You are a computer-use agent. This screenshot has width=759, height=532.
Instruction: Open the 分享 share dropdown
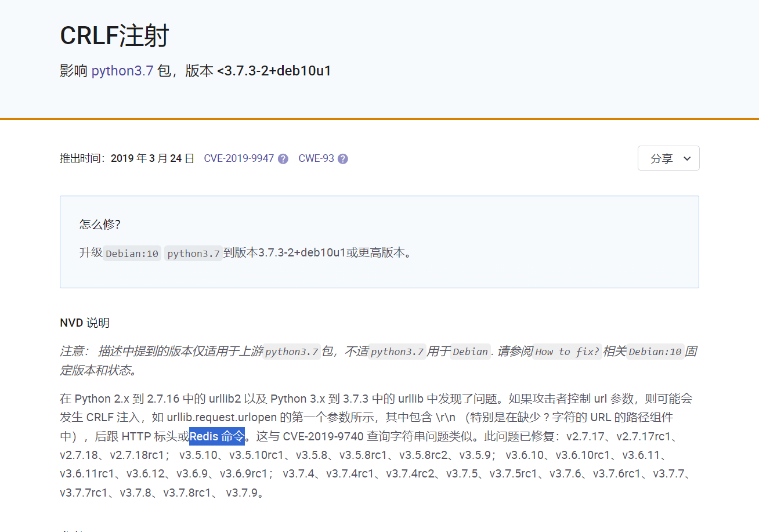[668, 158]
